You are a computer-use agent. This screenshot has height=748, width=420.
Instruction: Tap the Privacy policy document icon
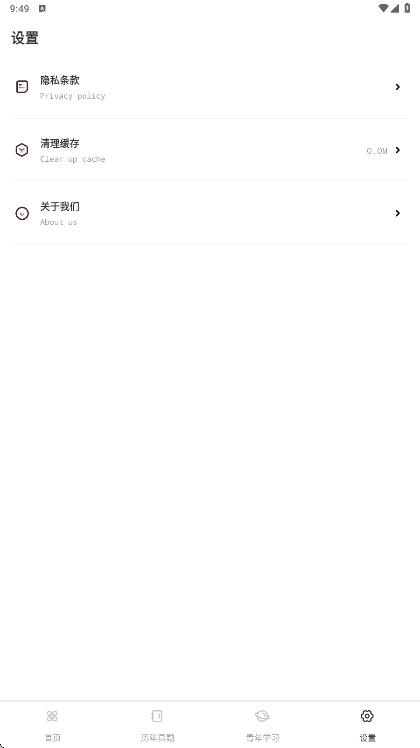pos(22,87)
